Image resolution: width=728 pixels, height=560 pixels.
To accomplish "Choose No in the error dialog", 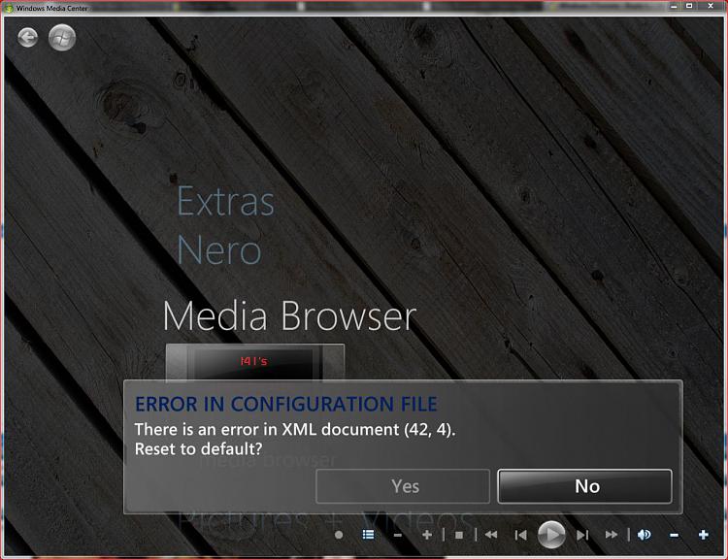I will coord(584,486).
